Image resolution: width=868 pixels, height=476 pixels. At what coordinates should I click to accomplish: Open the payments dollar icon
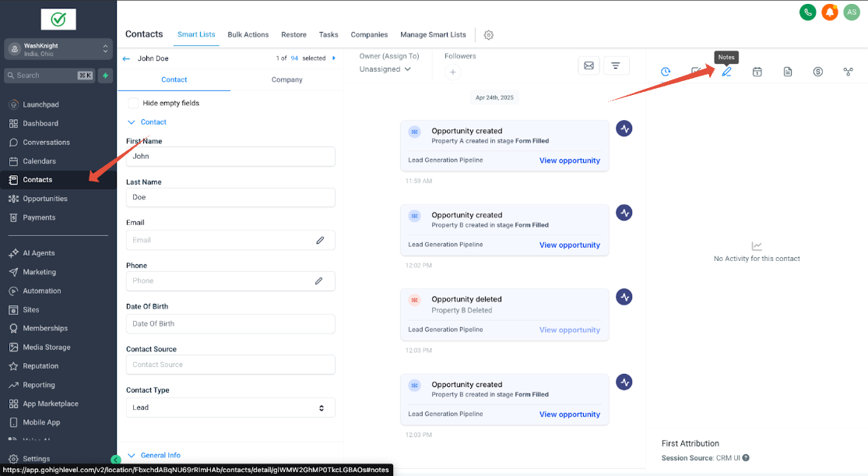pyautogui.click(x=817, y=72)
